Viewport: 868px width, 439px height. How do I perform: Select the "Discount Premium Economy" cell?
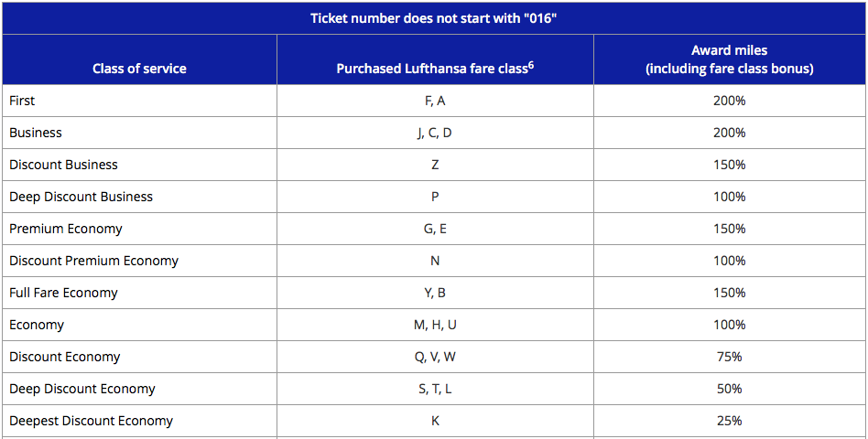tap(93, 261)
